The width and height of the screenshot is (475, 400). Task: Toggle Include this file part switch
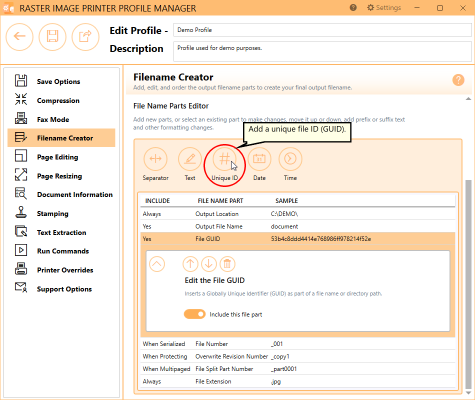[x=195, y=314]
